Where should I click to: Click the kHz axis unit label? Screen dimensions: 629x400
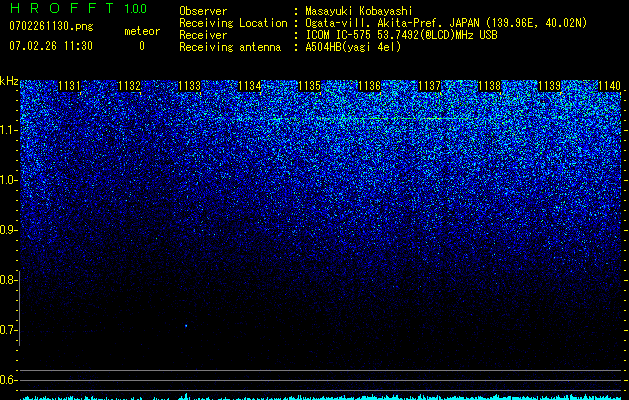pos(9,81)
